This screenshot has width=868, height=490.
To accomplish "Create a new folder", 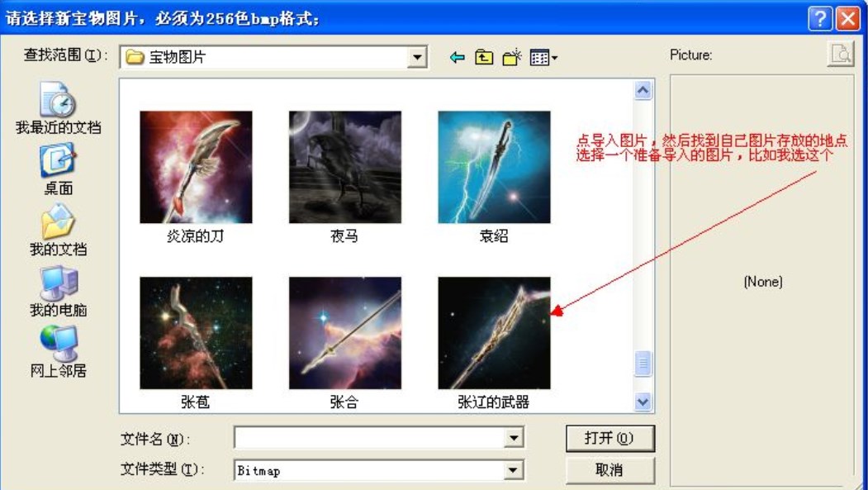I will point(513,57).
